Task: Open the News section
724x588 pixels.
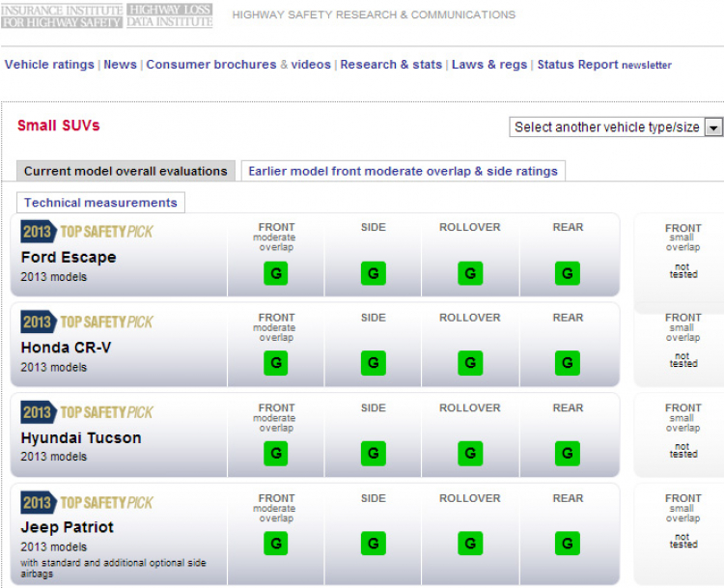Action: point(120,65)
